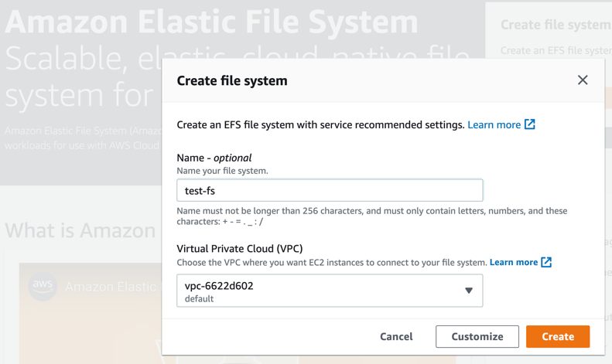The image size is (612, 364).
Task: Click external link icon beside recommended settings Learn more
Action: [x=530, y=124]
